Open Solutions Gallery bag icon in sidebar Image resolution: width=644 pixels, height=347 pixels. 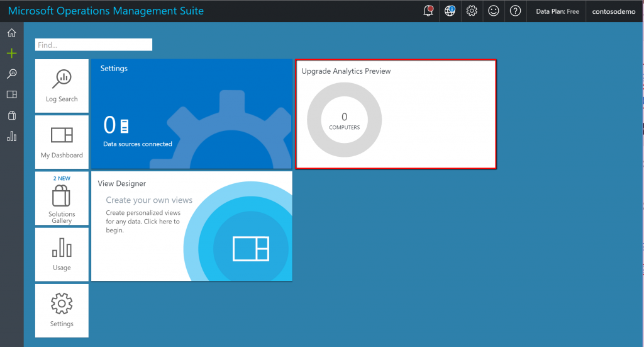click(x=11, y=115)
